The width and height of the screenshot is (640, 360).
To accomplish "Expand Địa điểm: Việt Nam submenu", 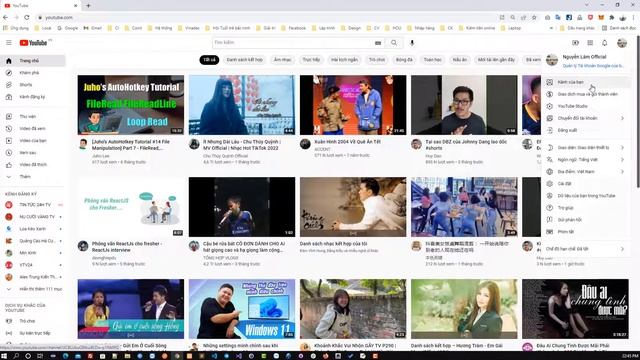I will coord(586,171).
